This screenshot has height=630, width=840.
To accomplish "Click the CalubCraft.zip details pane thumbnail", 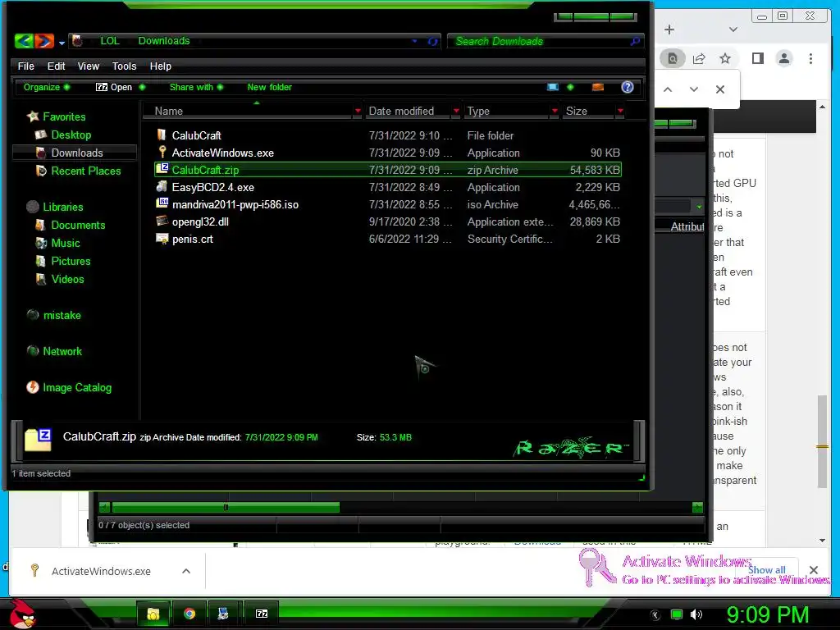I will click(x=38, y=440).
